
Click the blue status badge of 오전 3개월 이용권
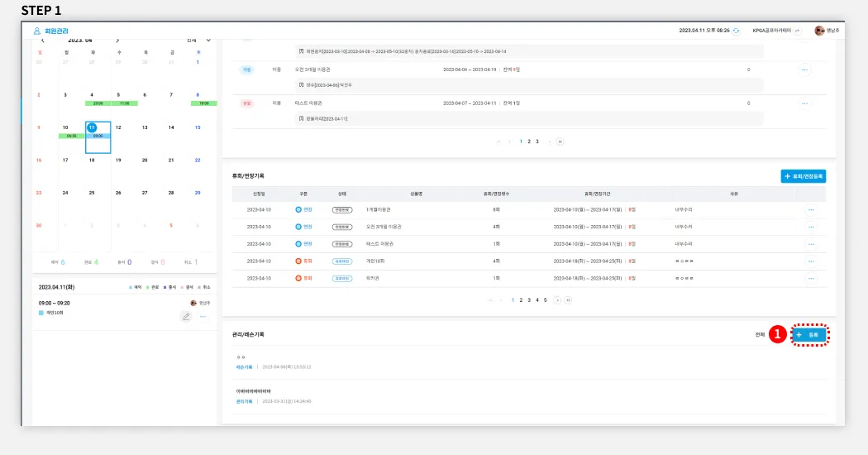point(247,69)
